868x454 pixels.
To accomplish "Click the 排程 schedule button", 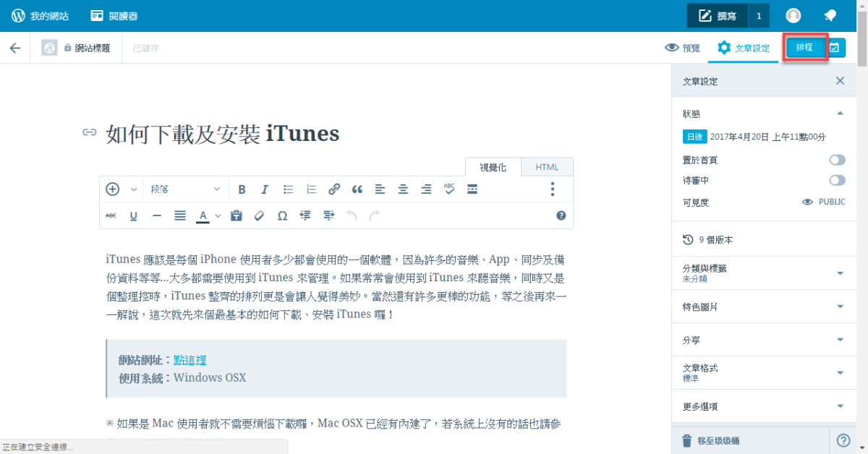I will (x=805, y=48).
